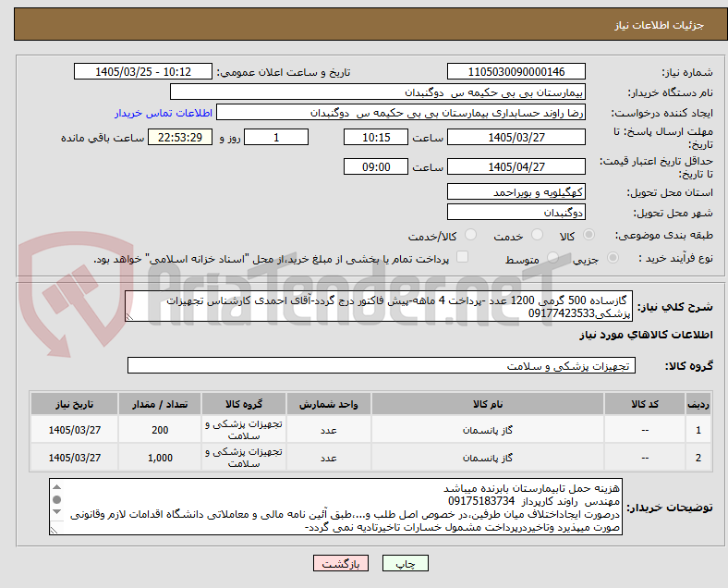
Task: Click the تاریخ نیاز column header
Action: pos(74,404)
